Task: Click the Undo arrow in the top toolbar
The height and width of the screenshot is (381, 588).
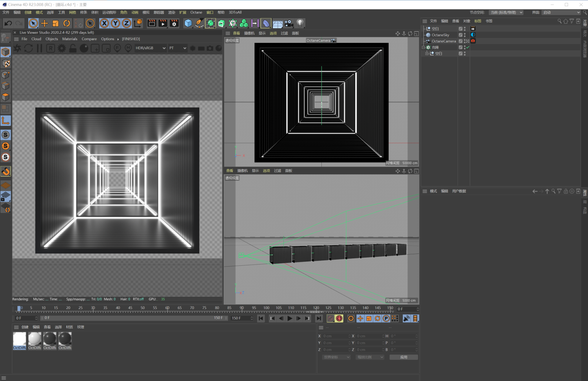Action: coord(8,23)
